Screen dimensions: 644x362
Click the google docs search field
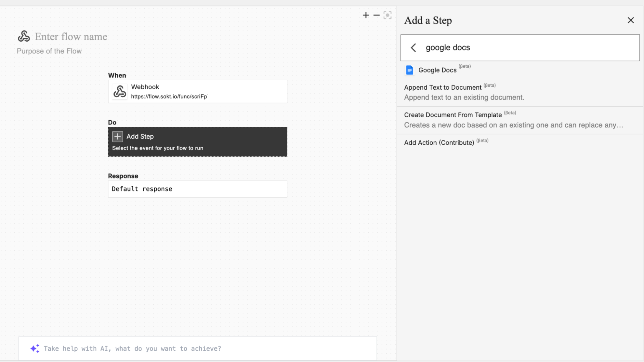tap(528, 48)
